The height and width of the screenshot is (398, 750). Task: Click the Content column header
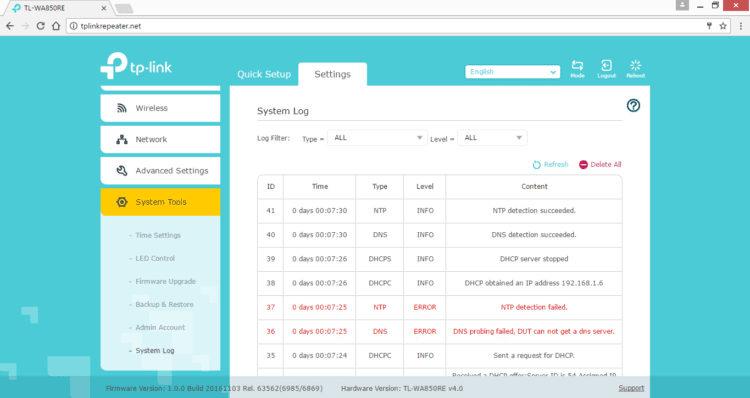tap(534, 187)
